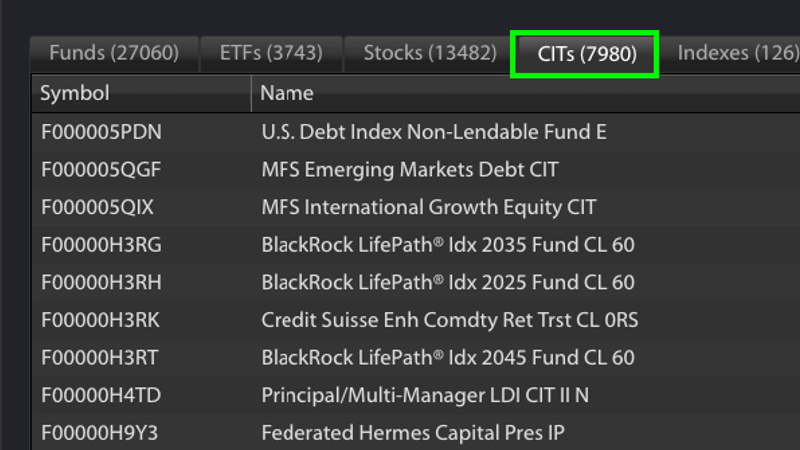Click Federated Hermes Capital Pres IP
800x450 pixels.
pos(413,433)
